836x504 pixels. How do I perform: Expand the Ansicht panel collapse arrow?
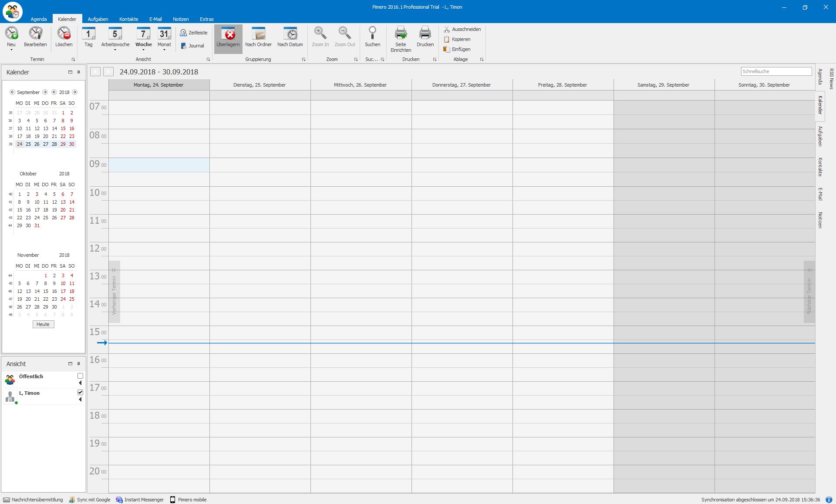70,364
